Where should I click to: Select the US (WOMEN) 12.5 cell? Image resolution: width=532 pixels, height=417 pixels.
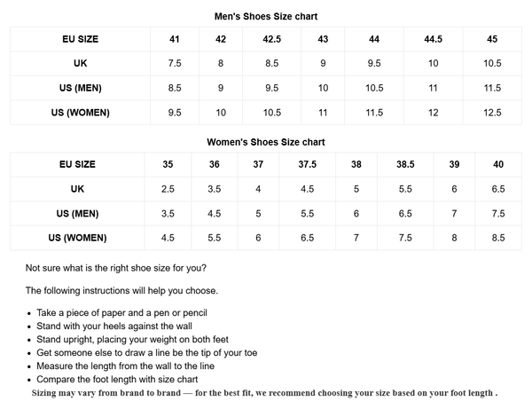[492, 113]
